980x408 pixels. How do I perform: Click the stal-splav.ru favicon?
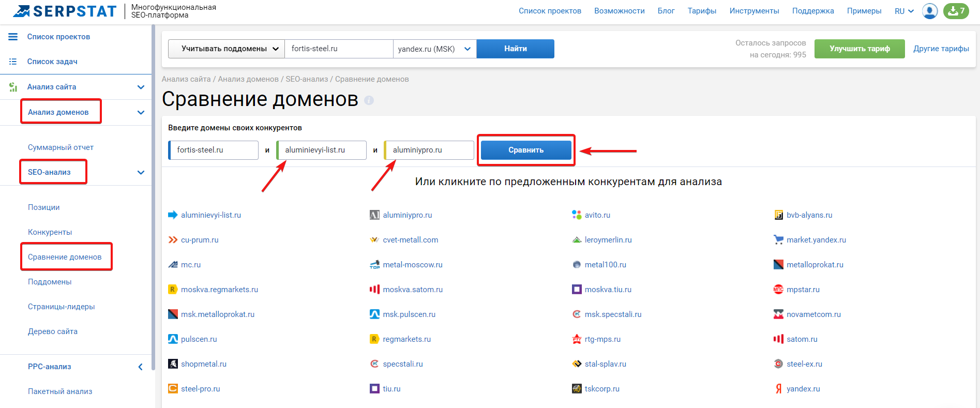(577, 364)
